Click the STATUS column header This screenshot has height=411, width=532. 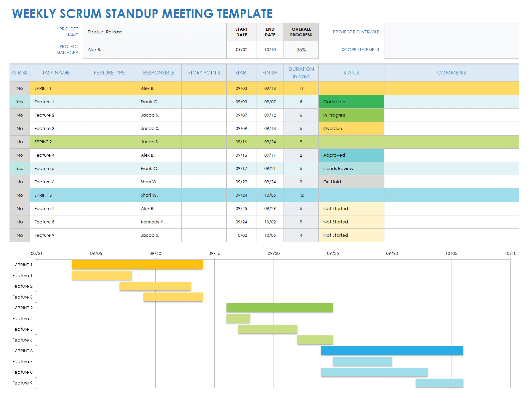click(x=351, y=73)
